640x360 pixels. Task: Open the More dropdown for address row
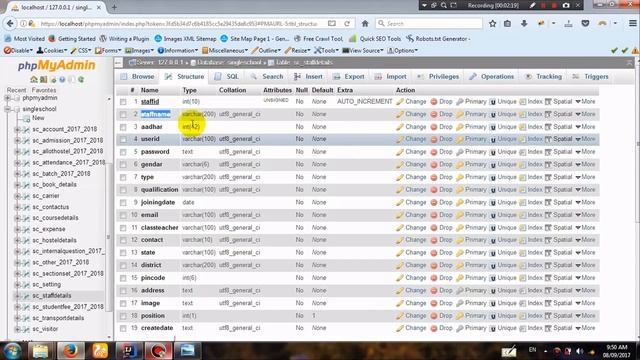click(x=585, y=291)
